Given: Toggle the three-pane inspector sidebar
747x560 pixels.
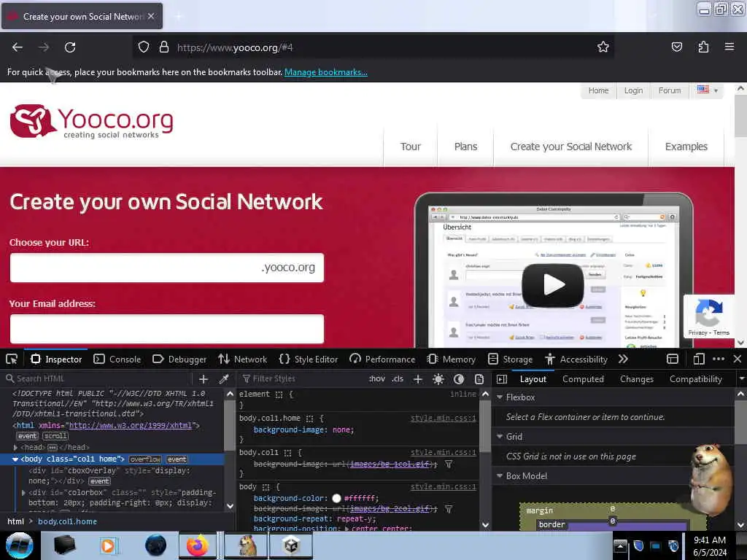Looking at the screenshot, I should [x=502, y=379].
